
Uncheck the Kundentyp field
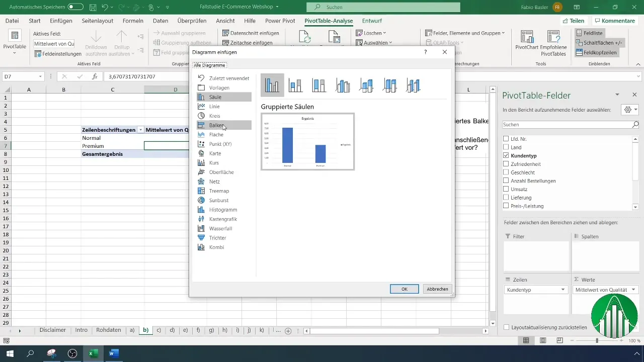coord(506,156)
